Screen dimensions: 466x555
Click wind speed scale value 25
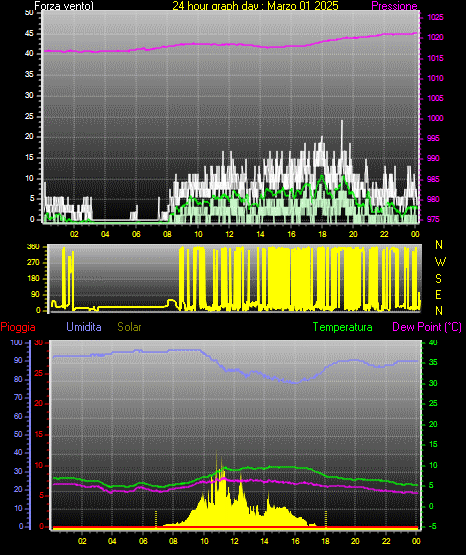[x=29, y=116]
